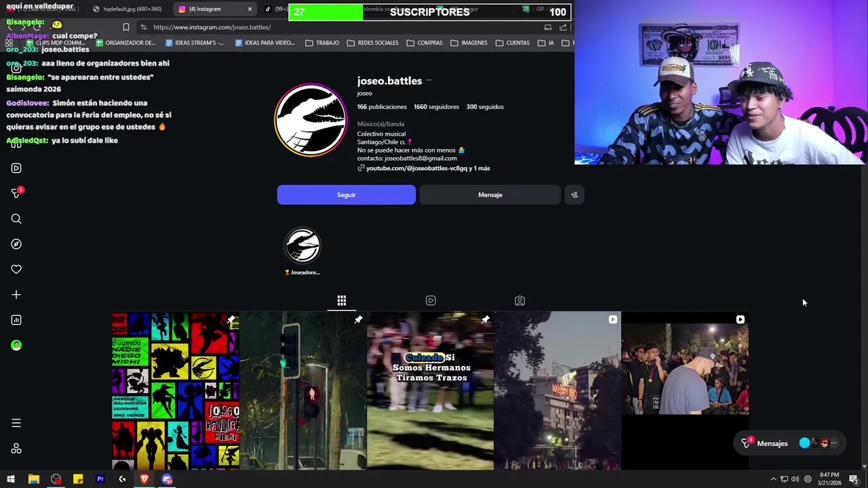The height and width of the screenshot is (488, 868).
Task: Expand the TRABAJO bookmarks folder
Action: [x=322, y=43]
